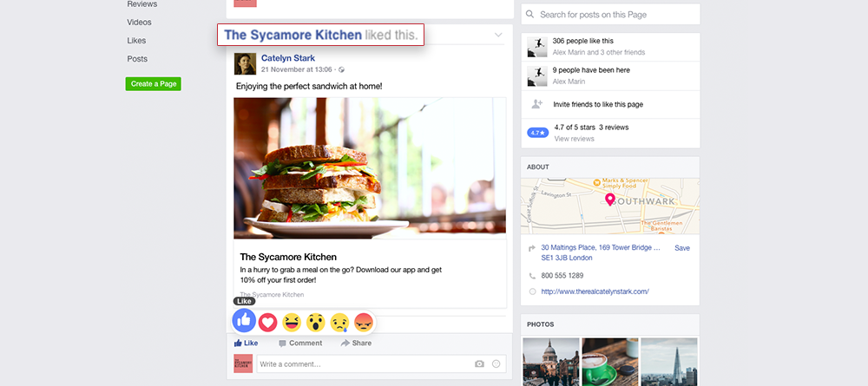Click the Sycamore Kitchen avatar beside comment box
The height and width of the screenshot is (386, 868).
(243, 363)
